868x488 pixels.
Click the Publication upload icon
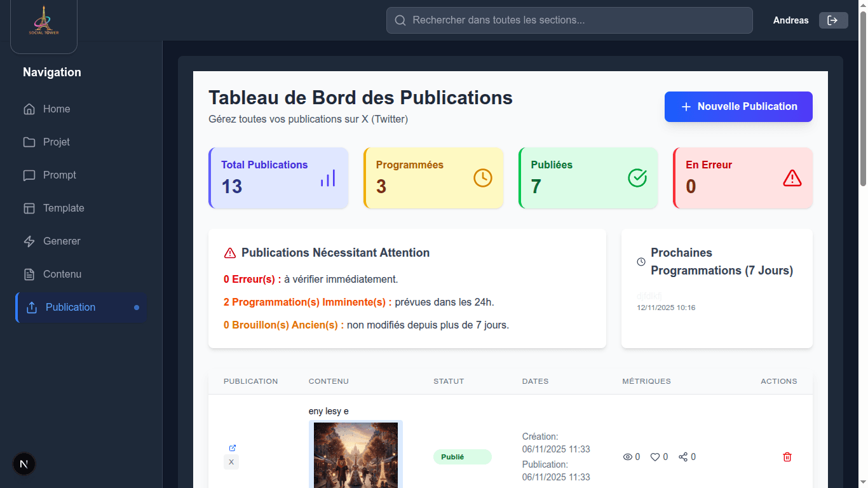click(32, 308)
